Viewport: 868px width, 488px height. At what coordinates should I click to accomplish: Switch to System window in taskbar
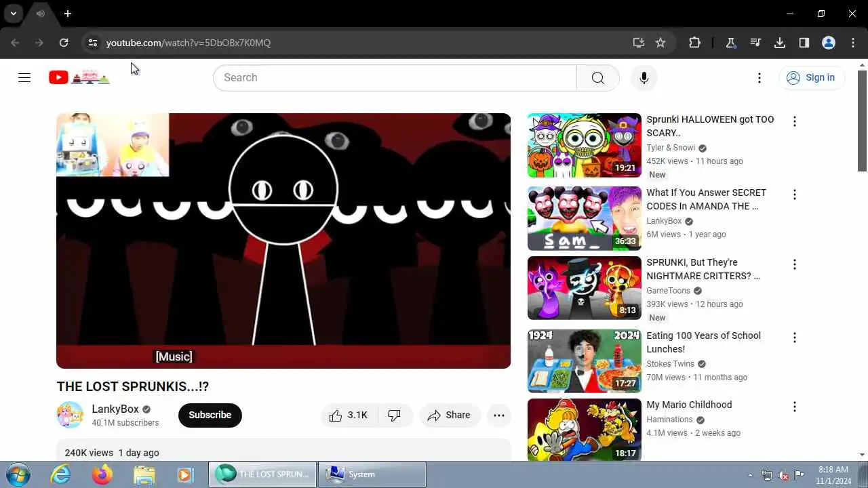372,474
